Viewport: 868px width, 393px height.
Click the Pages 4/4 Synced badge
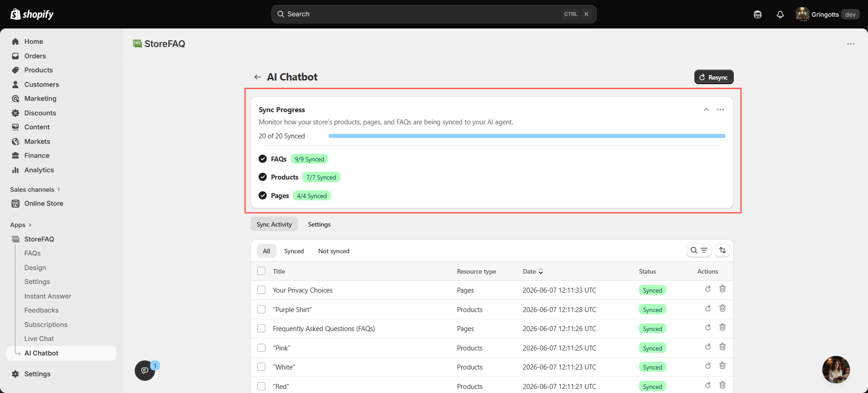[x=312, y=196]
